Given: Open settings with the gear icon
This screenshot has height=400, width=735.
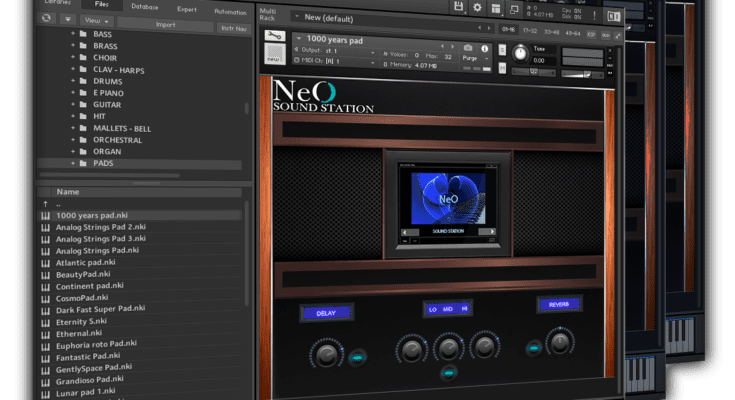Looking at the screenshot, I should pos(477,7).
